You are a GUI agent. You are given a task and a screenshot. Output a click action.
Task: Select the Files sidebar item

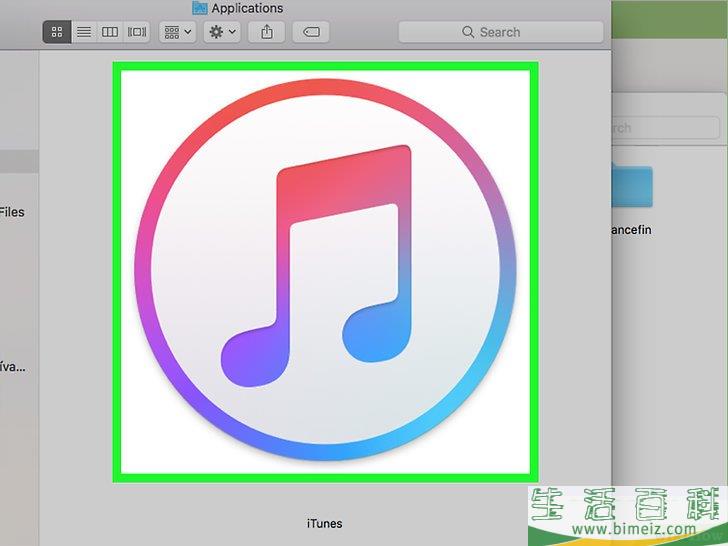click(12, 212)
